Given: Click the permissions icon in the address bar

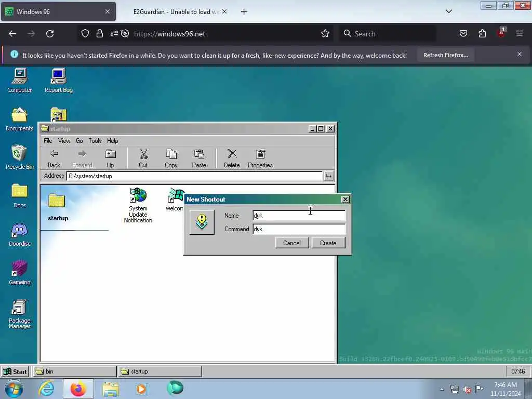Looking at the screenshot, I should (x=114, y=34).
